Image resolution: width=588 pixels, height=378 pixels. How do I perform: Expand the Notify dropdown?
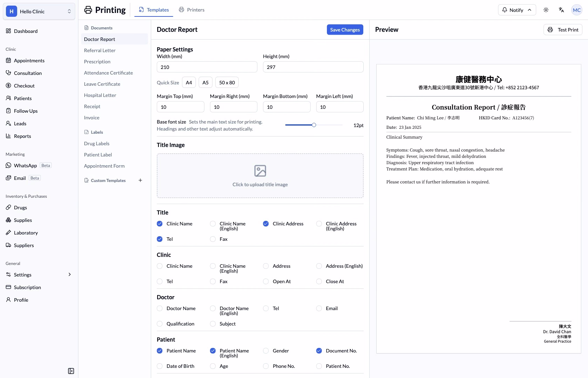pyautogui.click(x=517, y=10)
